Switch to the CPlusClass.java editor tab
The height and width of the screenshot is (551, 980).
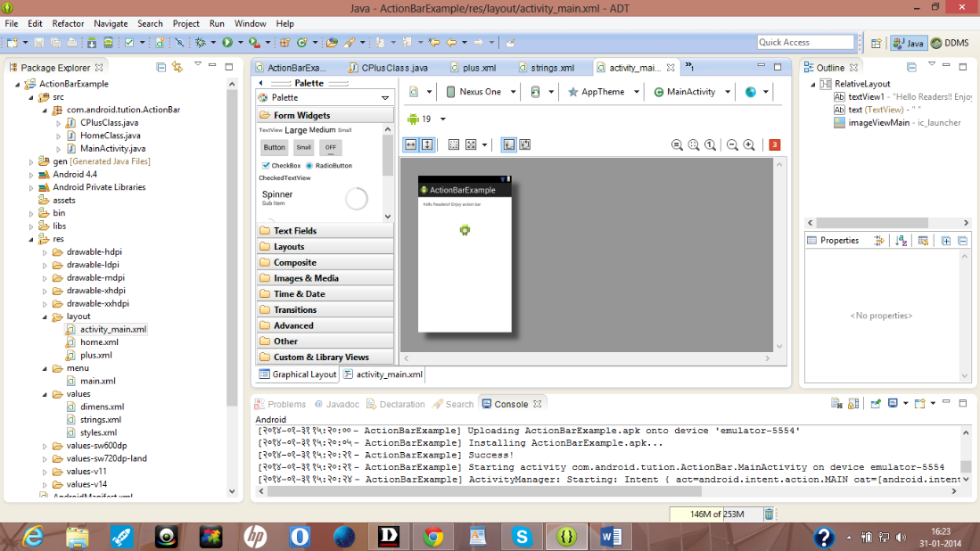388,68
